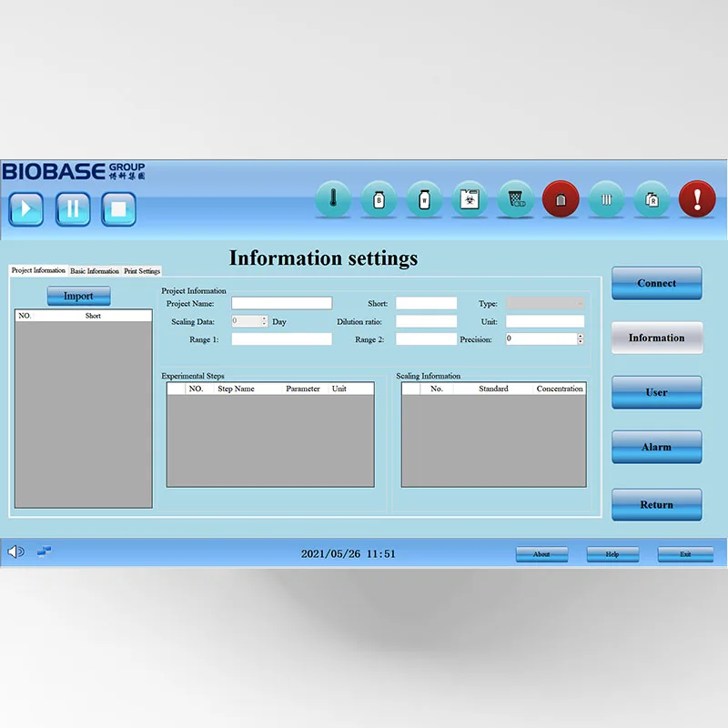Switch to the Print Settings tab
The width and height of the screenshot is (728, 728).
[x=142, y=271]
